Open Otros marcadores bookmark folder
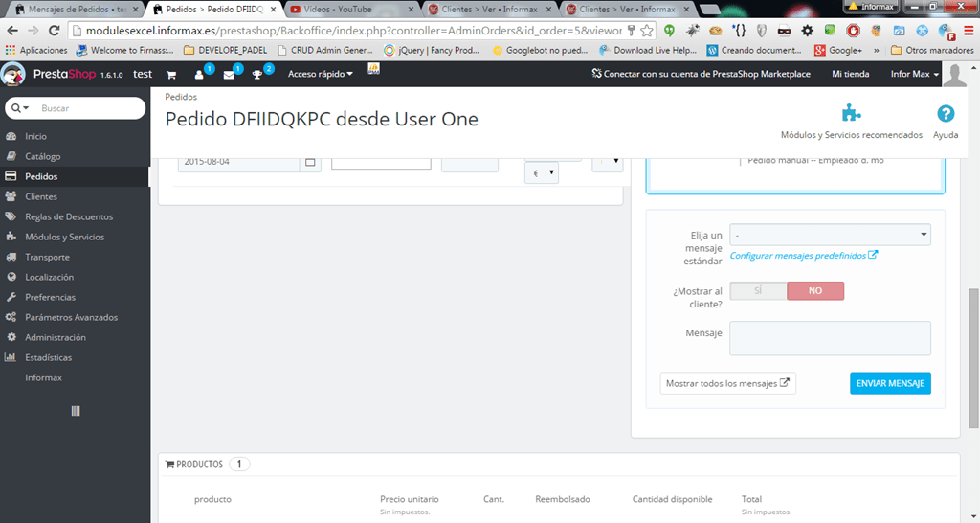Image resolution: width=980 pixels, height=523 pixels. coord(932,50)
